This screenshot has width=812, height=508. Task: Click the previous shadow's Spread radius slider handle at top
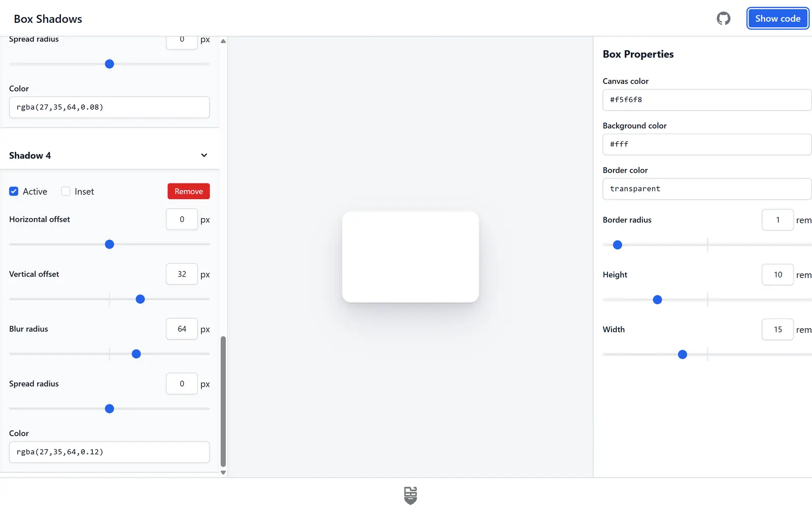(x=109, y=64)
